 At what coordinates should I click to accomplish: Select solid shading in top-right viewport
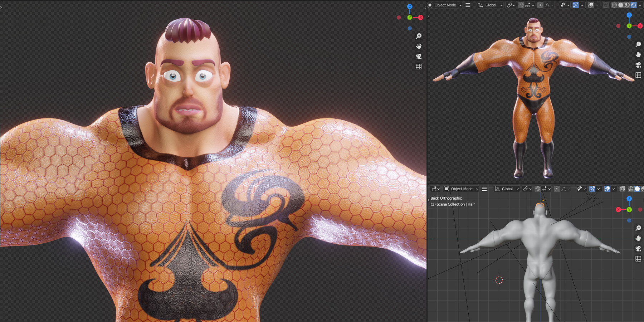pos(620,5)
